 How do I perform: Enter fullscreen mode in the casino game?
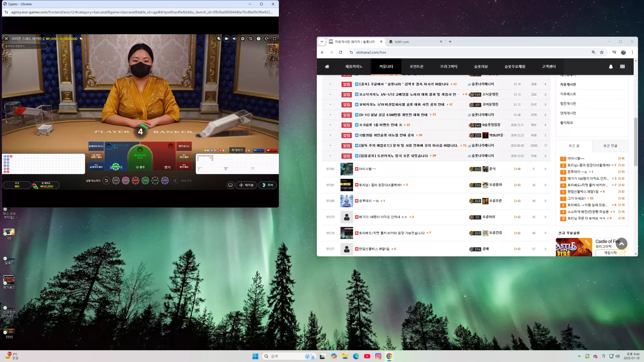tap(274, 39)
